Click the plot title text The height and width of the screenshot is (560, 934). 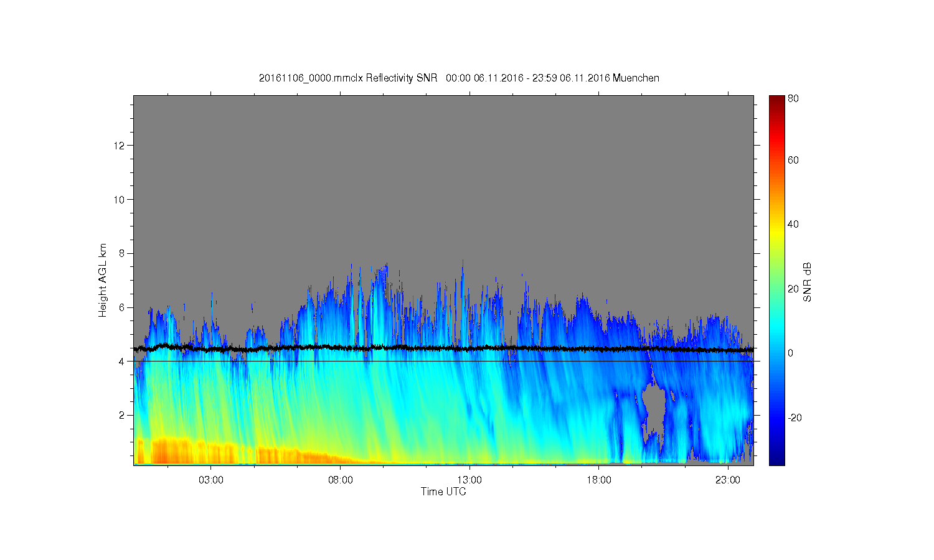click(x=459, y=78)
